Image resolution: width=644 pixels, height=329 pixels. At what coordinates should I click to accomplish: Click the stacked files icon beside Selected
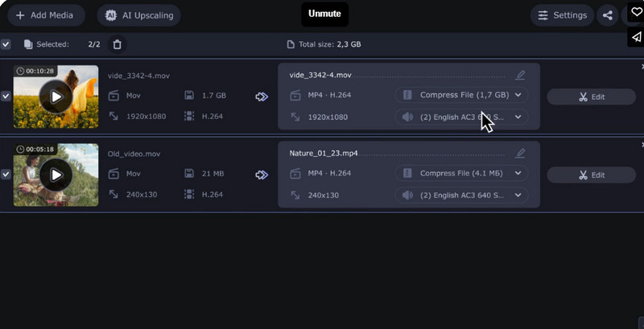pos(28,44)
